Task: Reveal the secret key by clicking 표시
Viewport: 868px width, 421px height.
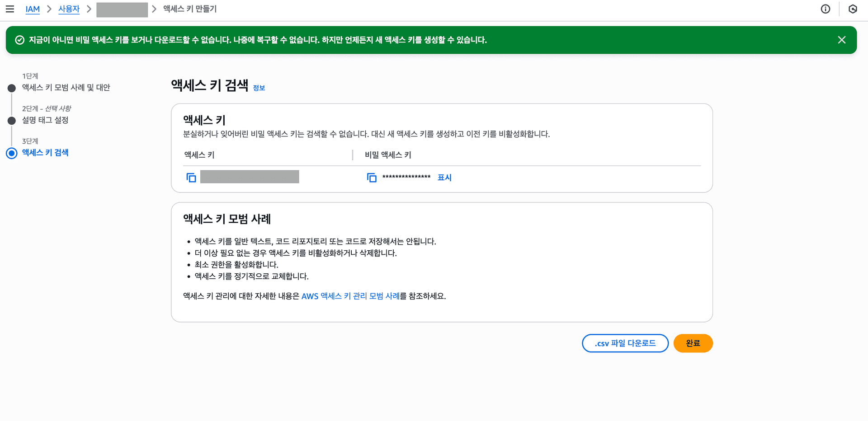Action: click(x=444, y=177)
